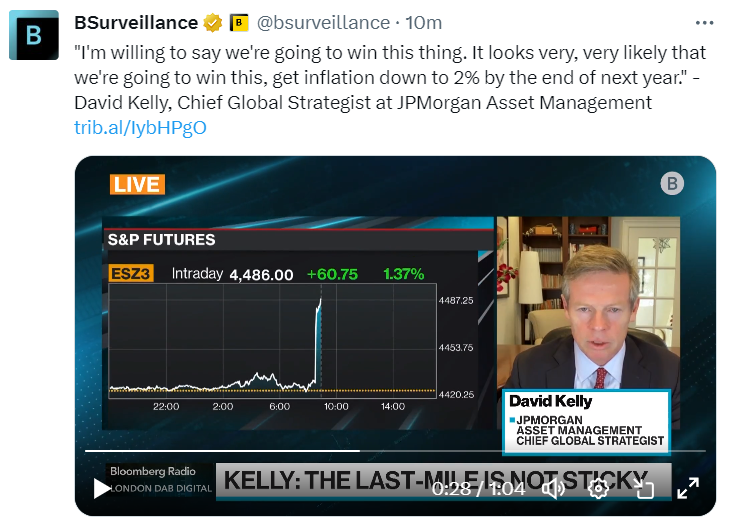Open the tweet's trib.al link

(x=140, y=127)
